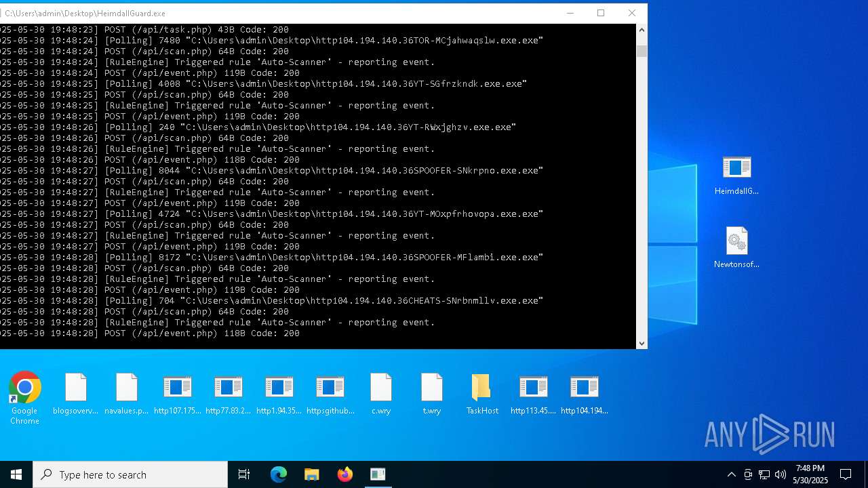Select c.wry file on desktop
Screen dimensions: 868x488
pos(381,394)
